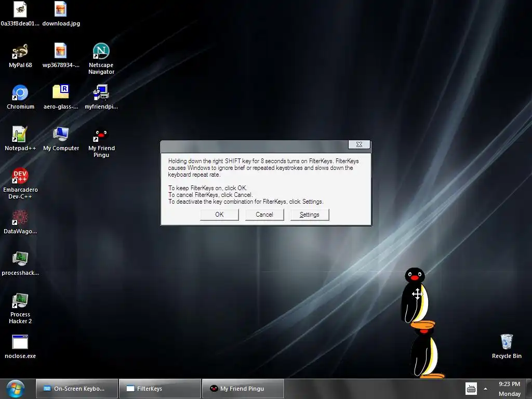Screen dimensions: 532x399
Task: Select the download.jpg desktop icon
Action: [61, 9]
